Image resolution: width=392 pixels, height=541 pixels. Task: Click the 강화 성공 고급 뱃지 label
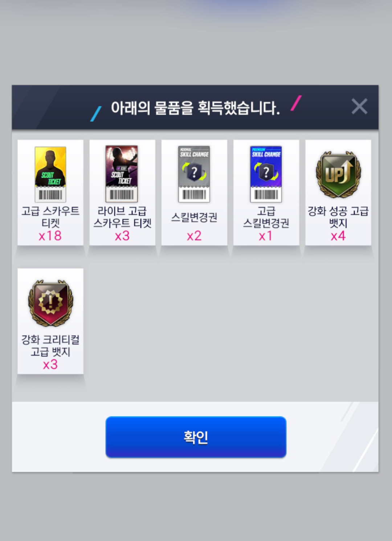338,217
